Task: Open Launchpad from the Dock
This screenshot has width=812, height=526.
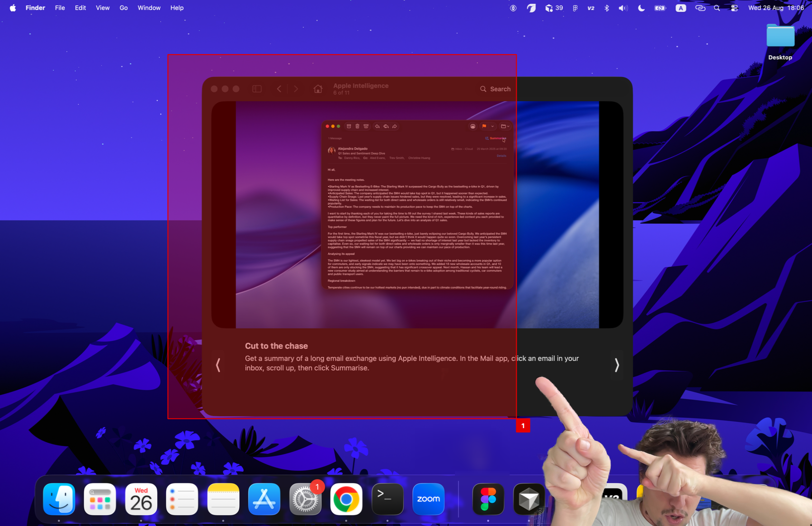Action: point(100,499)
